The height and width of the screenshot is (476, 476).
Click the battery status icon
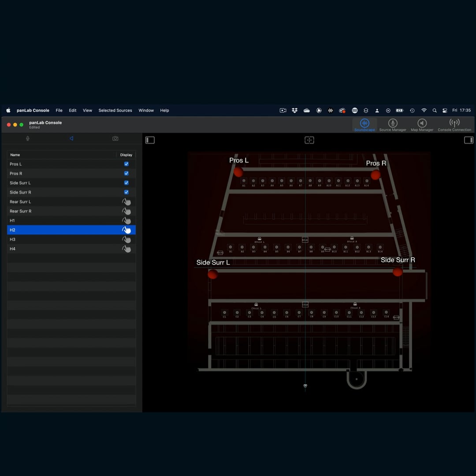[399, 111]
